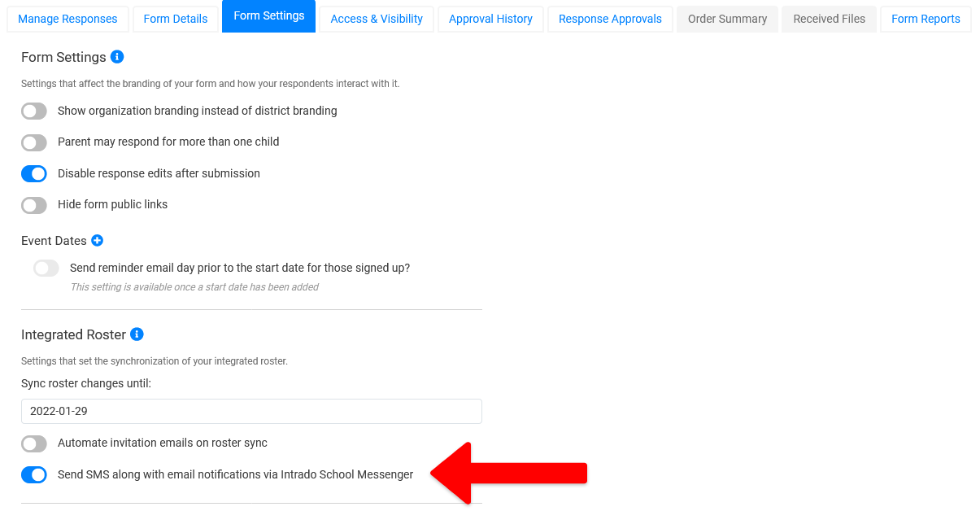
Task: Turn off disable response edits after submission
Action: (34, 174)
